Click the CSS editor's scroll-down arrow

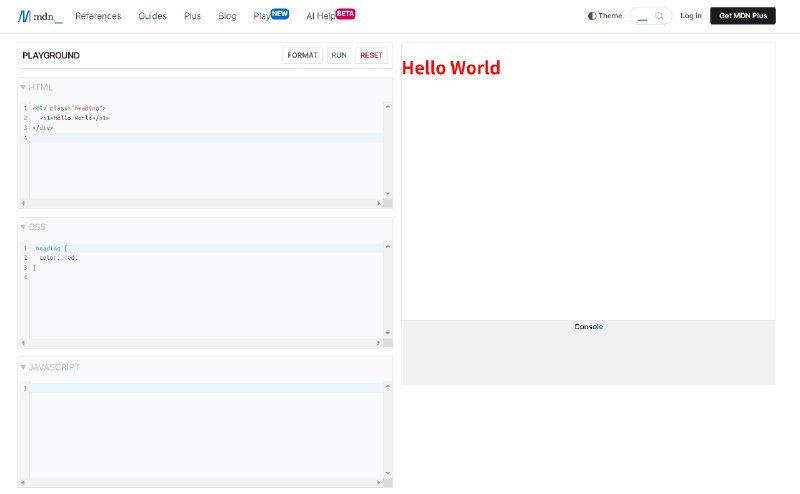coord(388,333)
